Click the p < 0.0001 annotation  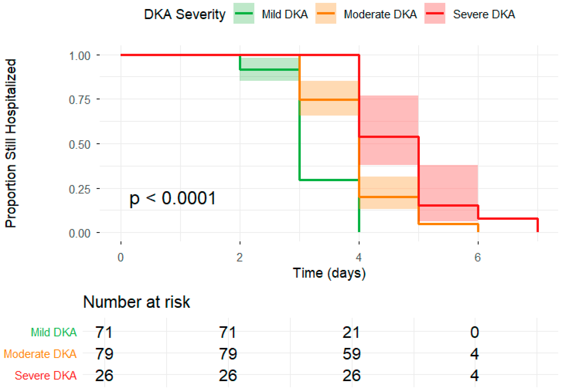click(172, 198)
